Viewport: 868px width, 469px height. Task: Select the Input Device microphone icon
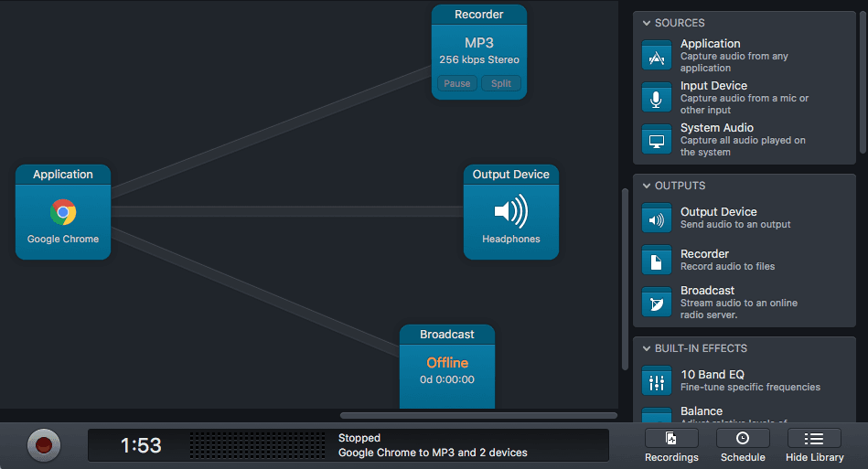657,98
